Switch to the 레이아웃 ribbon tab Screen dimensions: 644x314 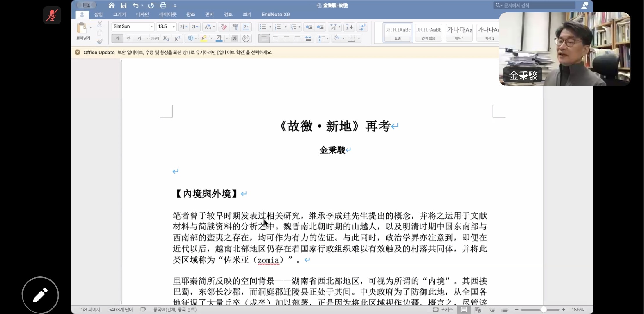pyautogui.click(x=168, y=14)
